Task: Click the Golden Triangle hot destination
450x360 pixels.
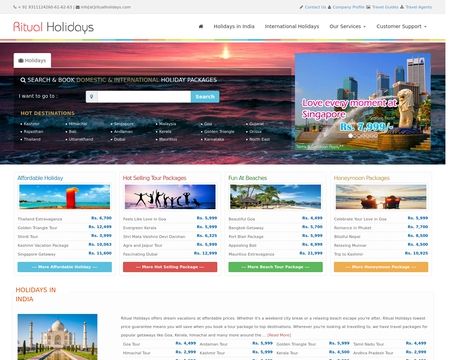Action: 219,132
